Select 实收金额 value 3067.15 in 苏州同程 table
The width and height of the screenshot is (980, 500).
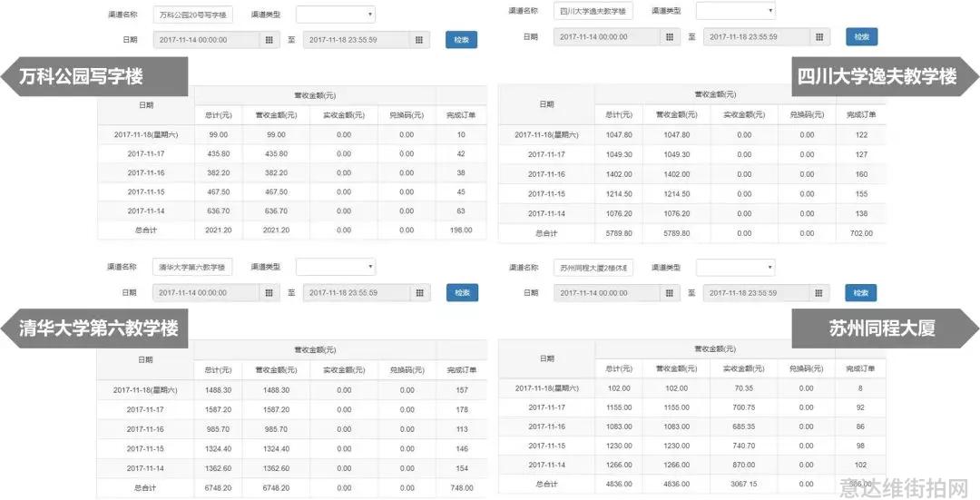(744, 484)
